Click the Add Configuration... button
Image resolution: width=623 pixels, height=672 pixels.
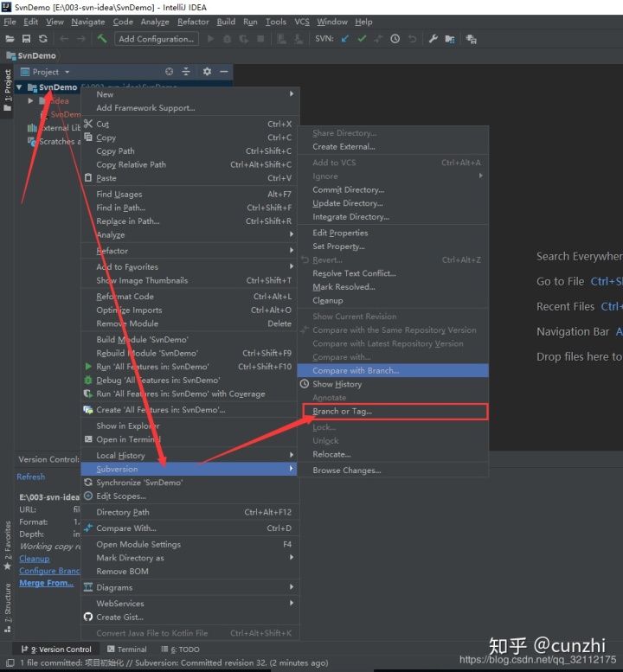point(157,39)
